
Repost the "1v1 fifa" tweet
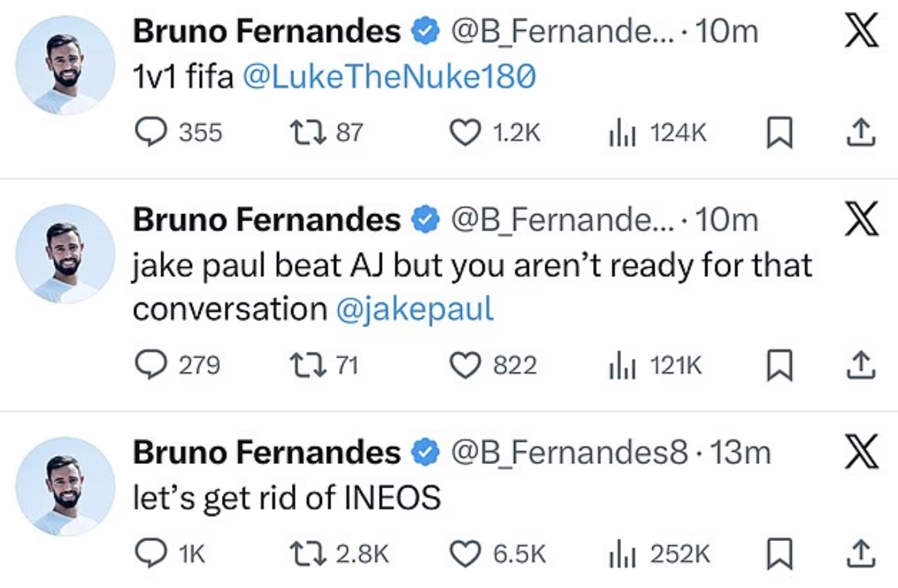[308, 132]
